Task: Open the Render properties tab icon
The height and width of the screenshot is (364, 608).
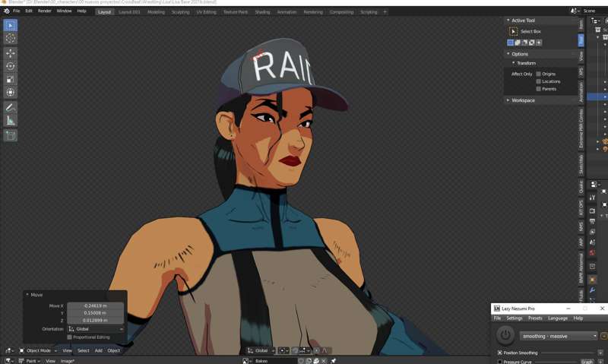Action: click(x=592, y=211)
